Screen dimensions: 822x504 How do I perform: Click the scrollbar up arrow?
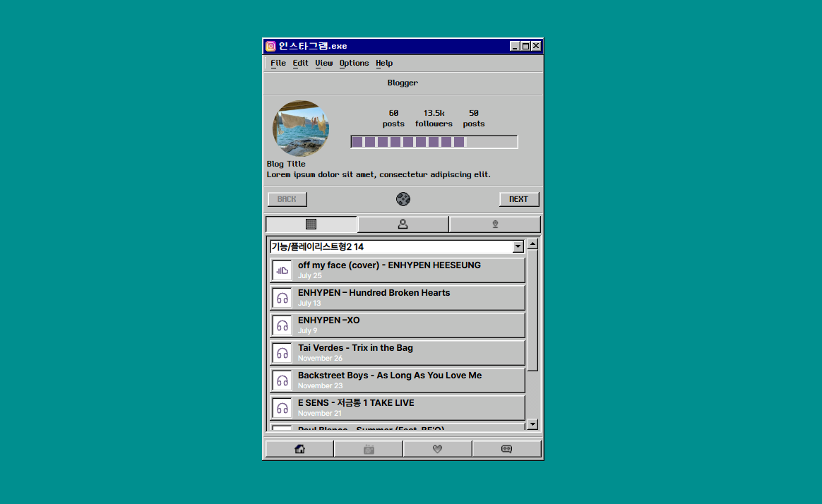[532, 244]
